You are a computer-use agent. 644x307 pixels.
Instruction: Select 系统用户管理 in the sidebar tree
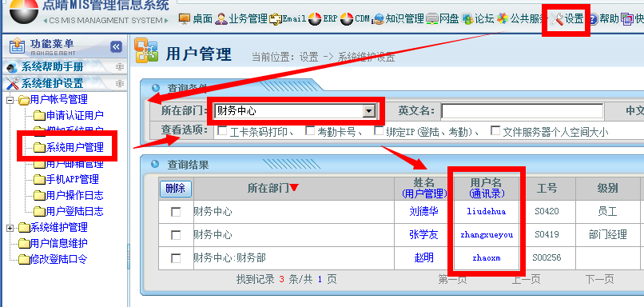coord(74,147)
